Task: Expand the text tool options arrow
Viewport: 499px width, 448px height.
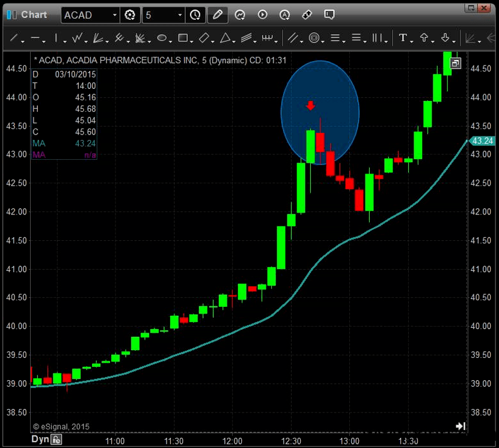Action: point(412,41)
